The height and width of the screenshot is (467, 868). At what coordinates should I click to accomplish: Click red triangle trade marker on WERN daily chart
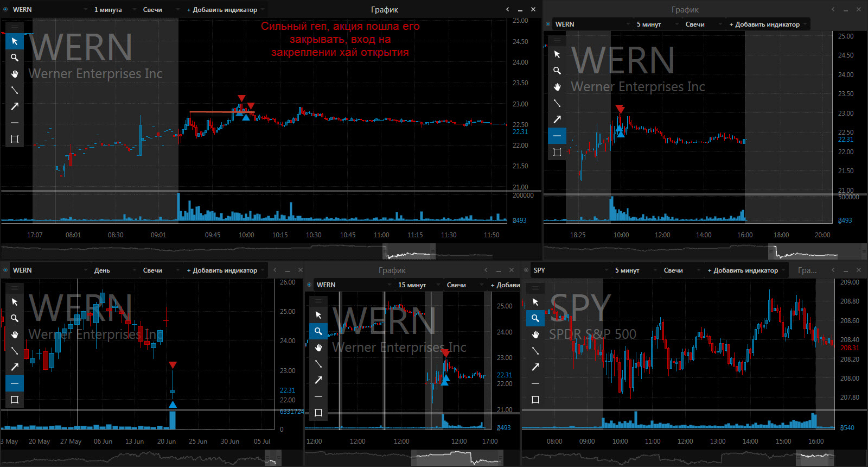coord(173,365)
